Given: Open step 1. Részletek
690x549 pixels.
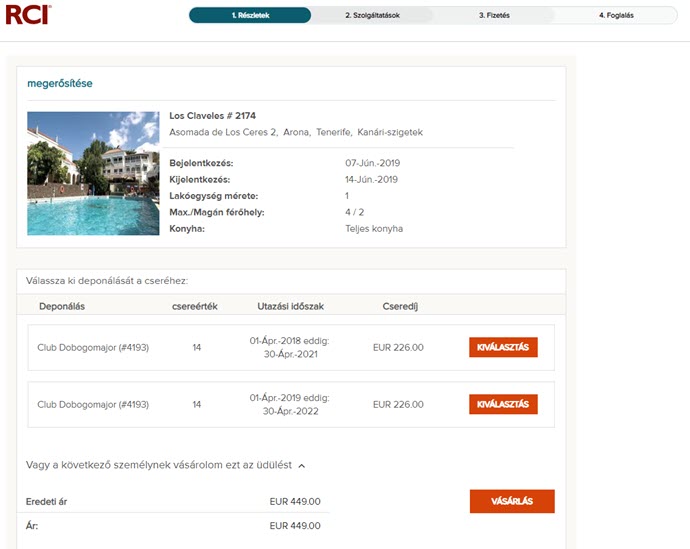Looking at the screenshot, I should click(250, 15).
